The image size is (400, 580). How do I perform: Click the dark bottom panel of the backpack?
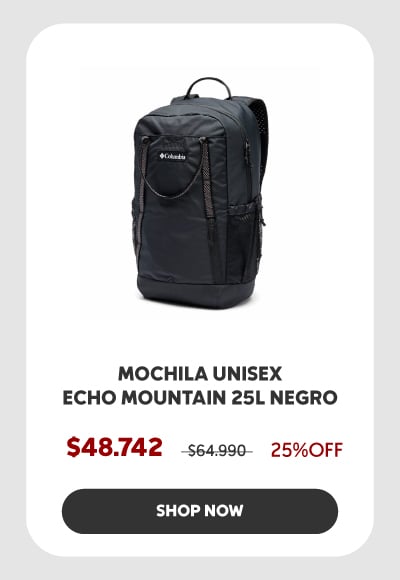(x=196, y=290)
